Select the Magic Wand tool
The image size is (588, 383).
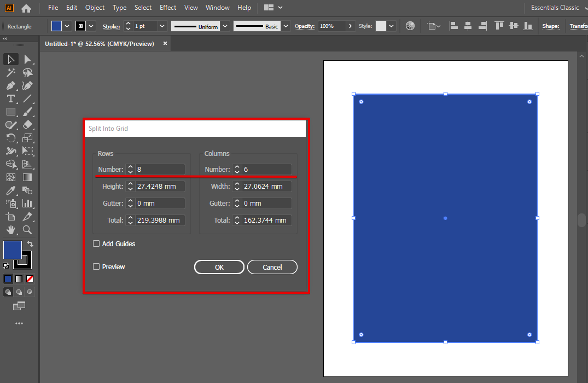point(10,72)
